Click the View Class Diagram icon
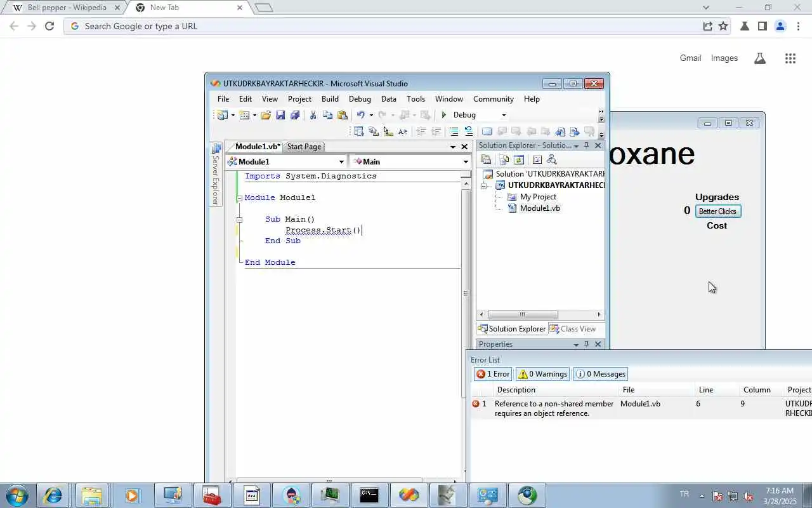812x508 pixels. [551, 160]
